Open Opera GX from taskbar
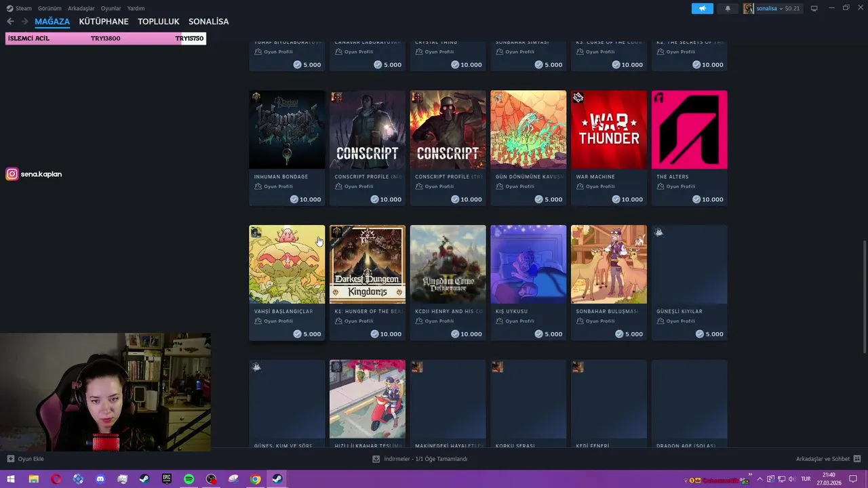 pyautogui.click(x=56, y=479)
